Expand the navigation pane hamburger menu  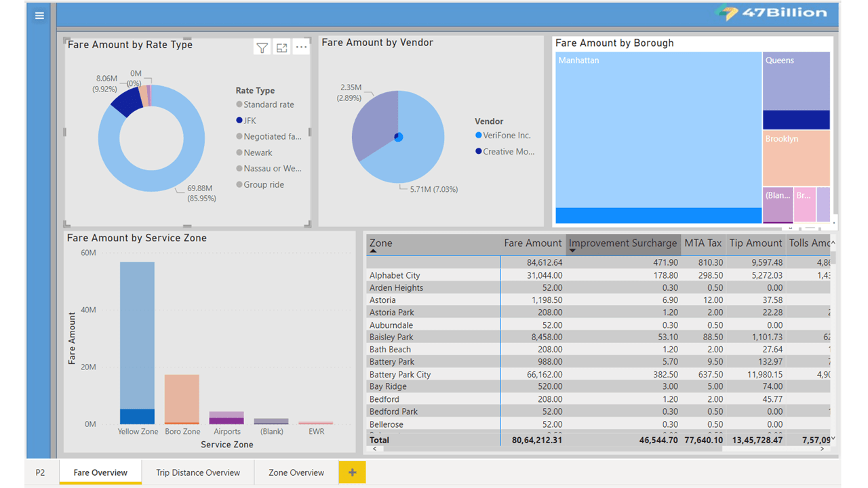(39, 15)
